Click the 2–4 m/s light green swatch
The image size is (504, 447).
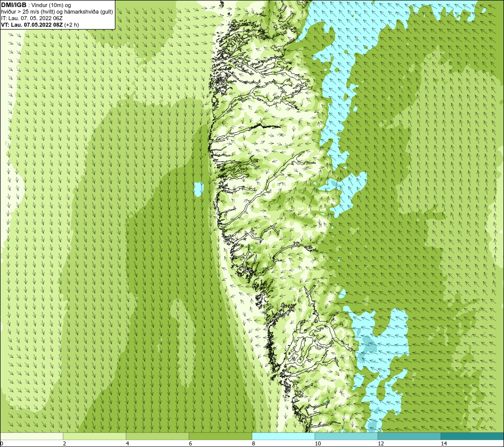[95, 436]
